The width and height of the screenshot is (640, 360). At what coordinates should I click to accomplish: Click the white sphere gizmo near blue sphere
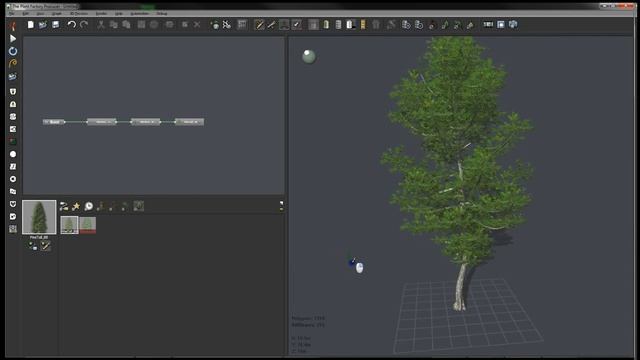[359, 268]
